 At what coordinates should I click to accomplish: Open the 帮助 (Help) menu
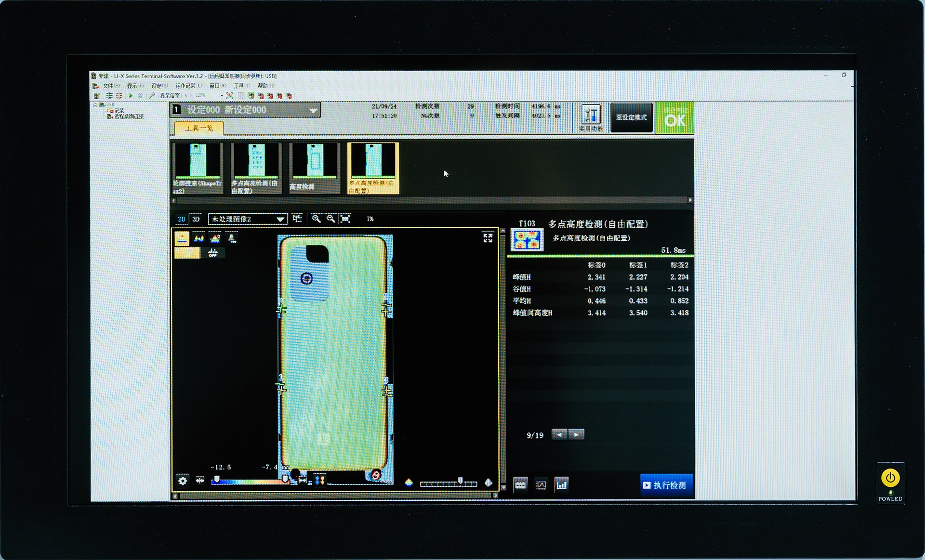[x=266, y=86]
